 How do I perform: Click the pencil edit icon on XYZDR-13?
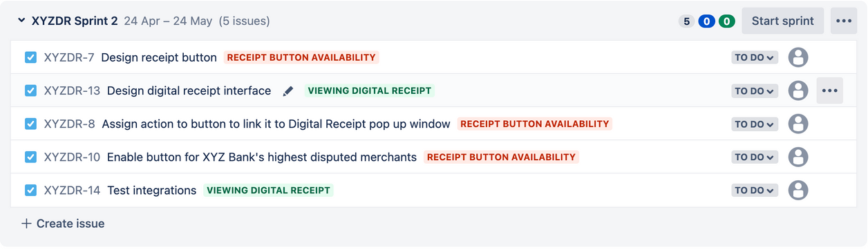tap(288, 91)
